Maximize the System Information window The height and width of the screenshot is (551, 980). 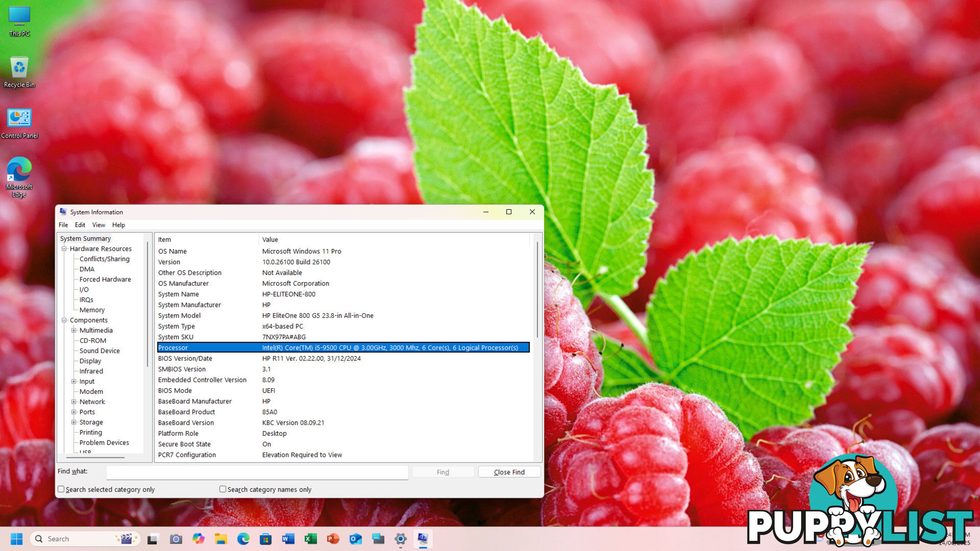(509, 212)
